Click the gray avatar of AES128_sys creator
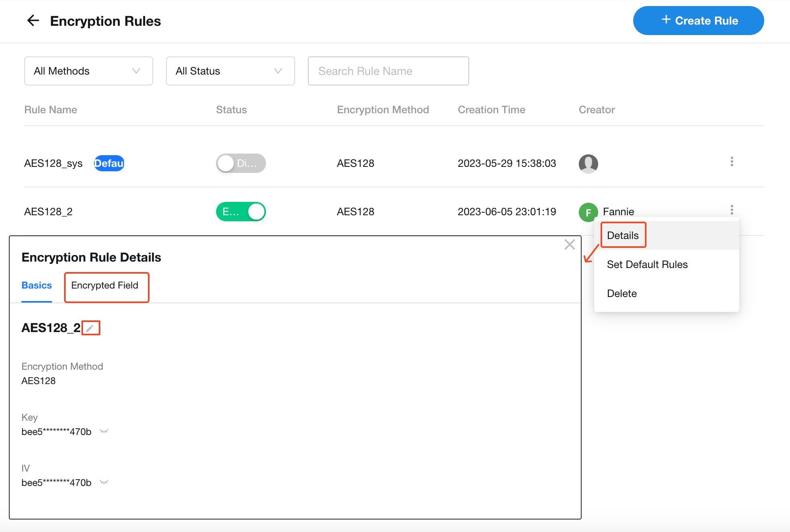Image resolution: width=790 pixels, height=532 pixels. [x=588, y=164]
